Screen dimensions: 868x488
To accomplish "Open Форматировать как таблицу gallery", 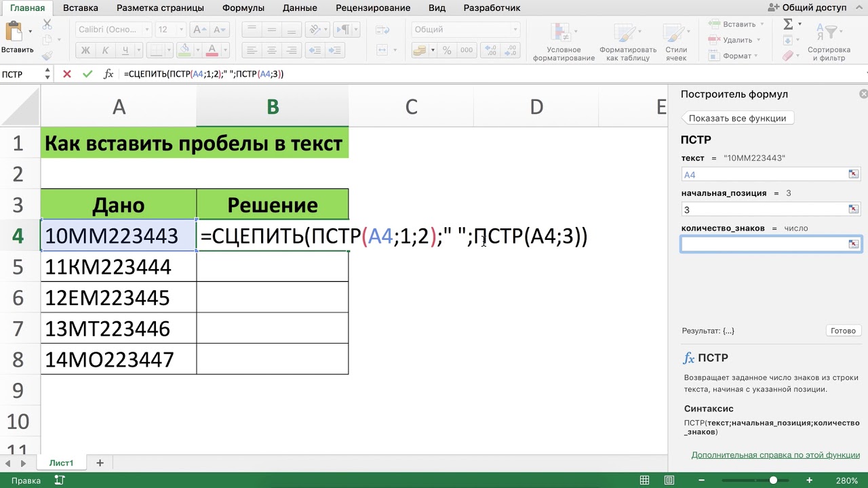I will [628, 42].
